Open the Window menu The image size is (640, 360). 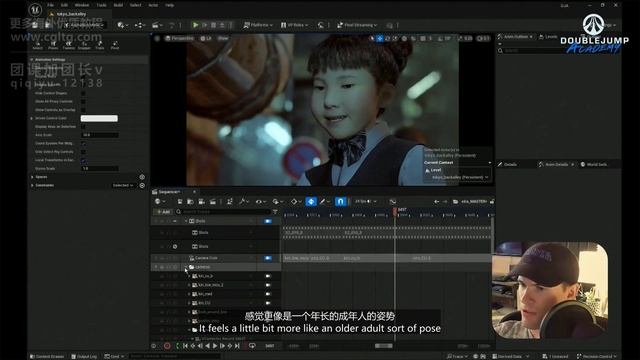[x=82, y=5]
